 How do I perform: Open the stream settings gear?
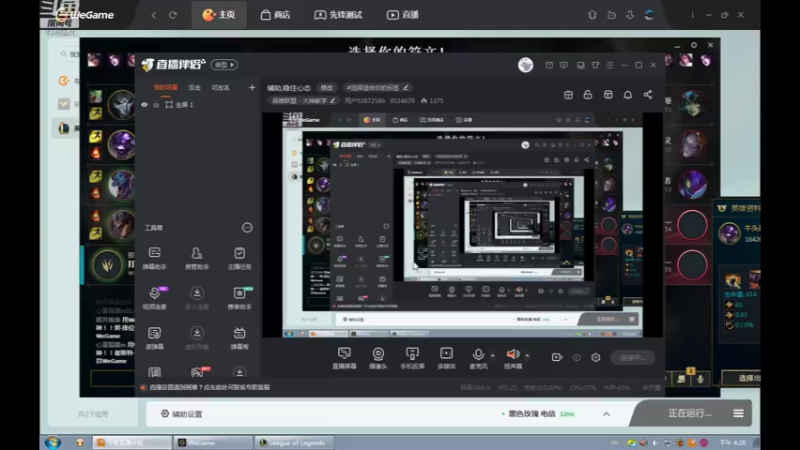595,358
